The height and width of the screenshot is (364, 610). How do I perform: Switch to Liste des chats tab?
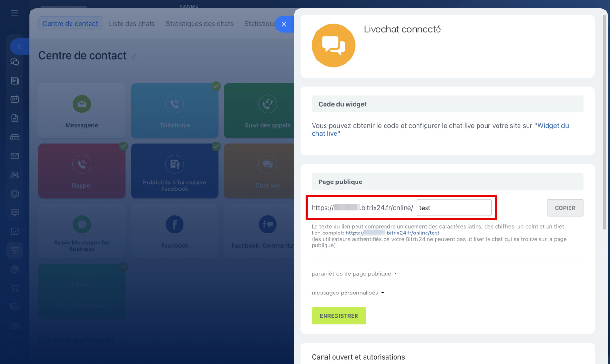[x=132, y=24]
